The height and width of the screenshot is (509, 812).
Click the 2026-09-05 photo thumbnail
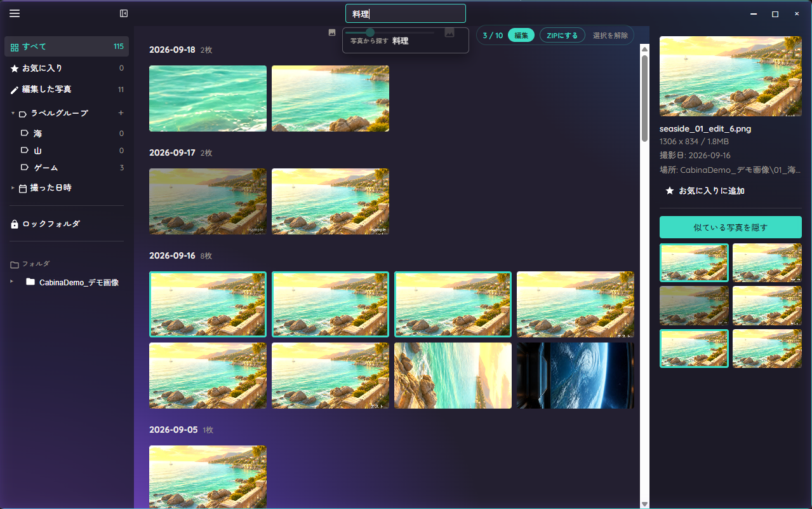[208, 477]
